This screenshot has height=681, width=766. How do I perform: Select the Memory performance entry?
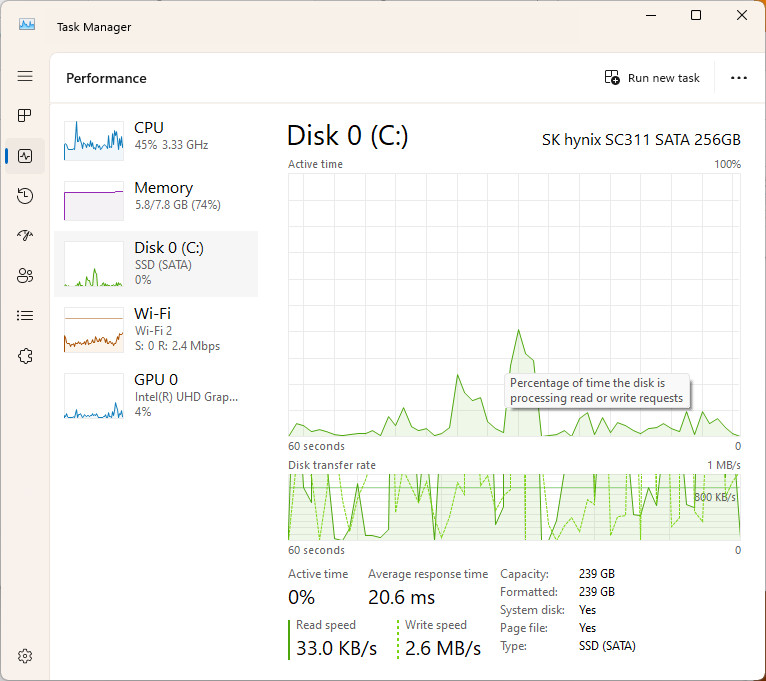[x=156, y=201]
